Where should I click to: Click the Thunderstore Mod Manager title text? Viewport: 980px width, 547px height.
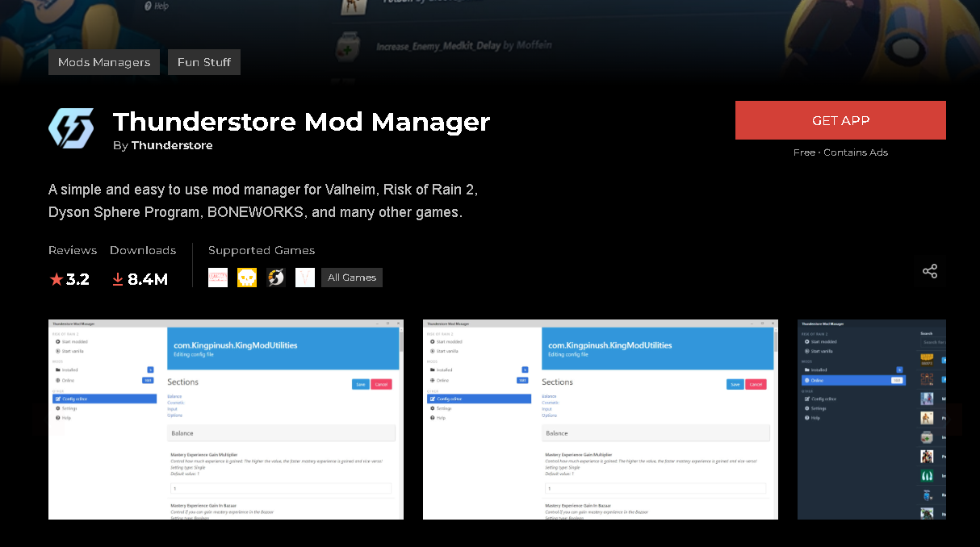click(x=302, y=122)
